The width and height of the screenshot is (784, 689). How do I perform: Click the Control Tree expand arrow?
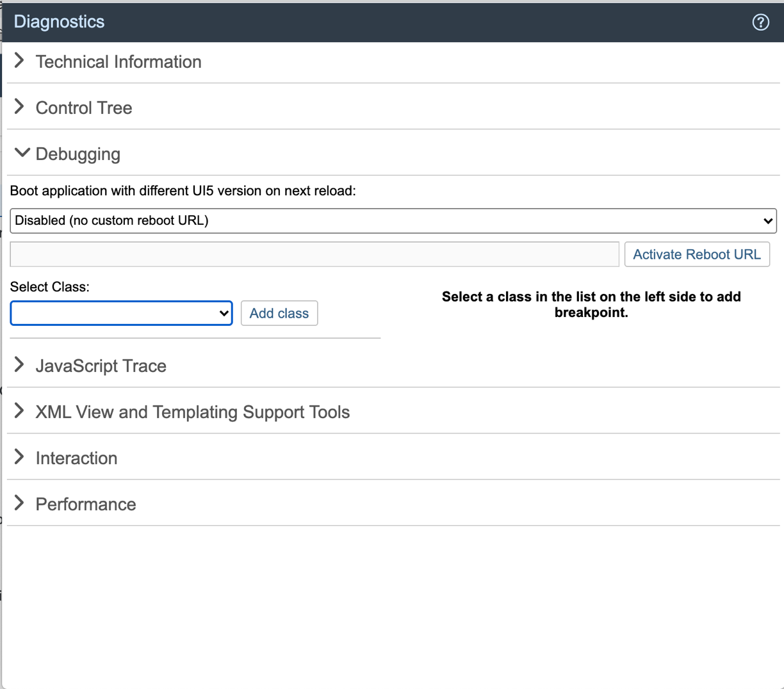19,107
